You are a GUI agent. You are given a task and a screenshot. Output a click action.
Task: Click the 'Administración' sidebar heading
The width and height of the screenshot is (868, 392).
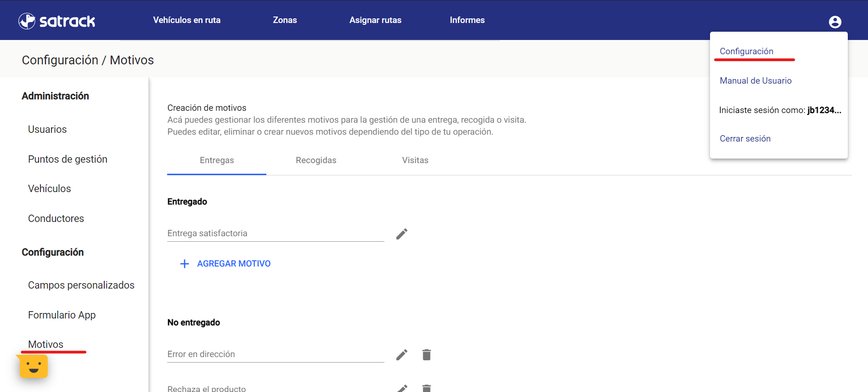55,96
